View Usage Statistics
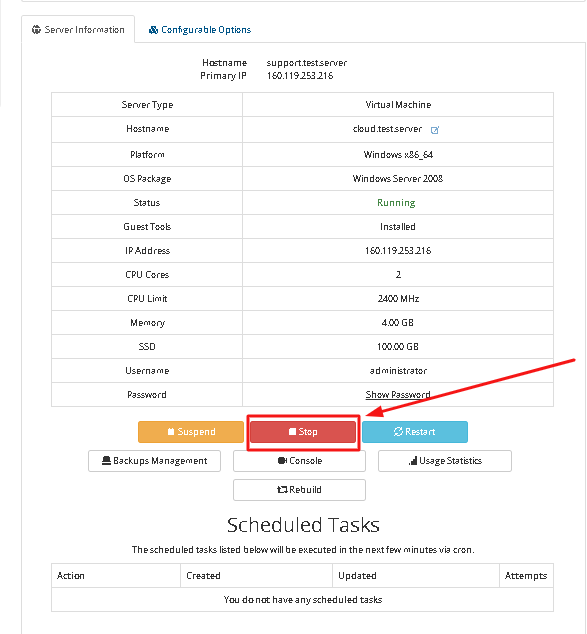Viewport: 587px width, 634px height. pos(445,461)
